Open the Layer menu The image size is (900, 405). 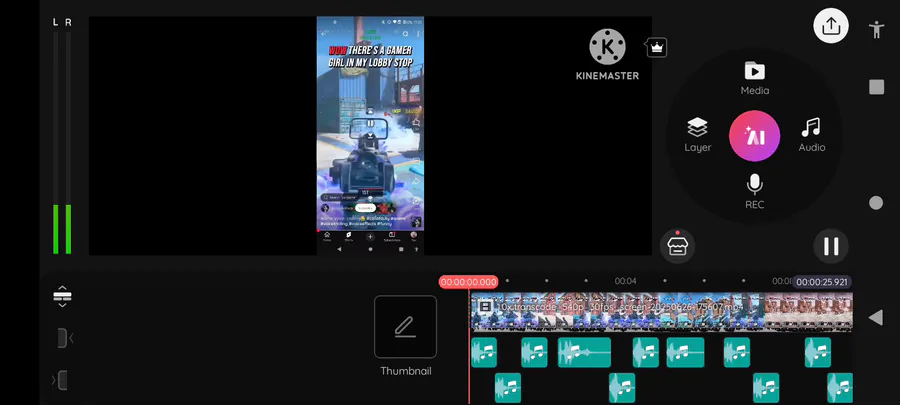697,135
